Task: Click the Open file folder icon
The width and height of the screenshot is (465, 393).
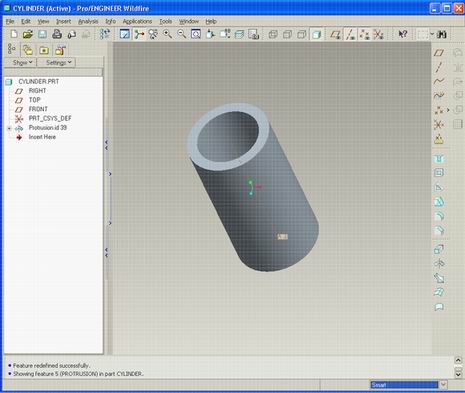Action: (28, 34)
